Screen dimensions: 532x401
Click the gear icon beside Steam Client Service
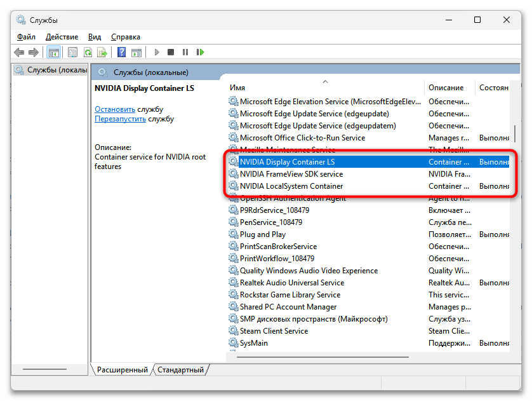coord(234,330)
